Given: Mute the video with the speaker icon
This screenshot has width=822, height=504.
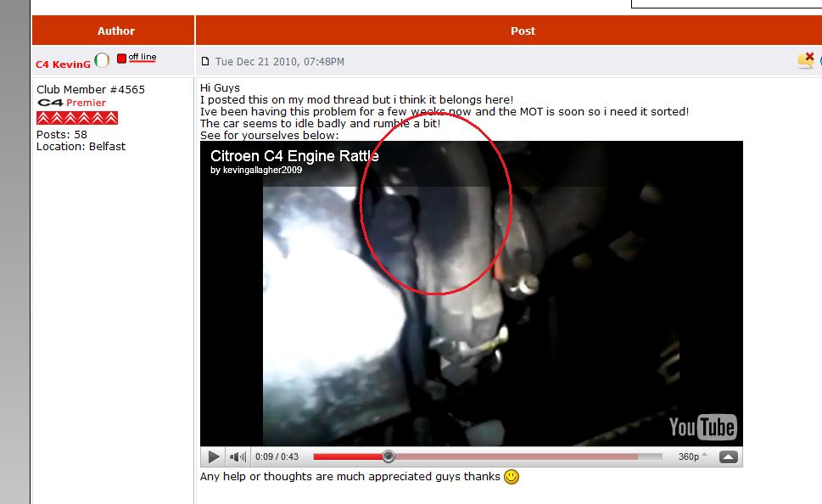Looking at the screenshot, I should click(x=238, y=456).
